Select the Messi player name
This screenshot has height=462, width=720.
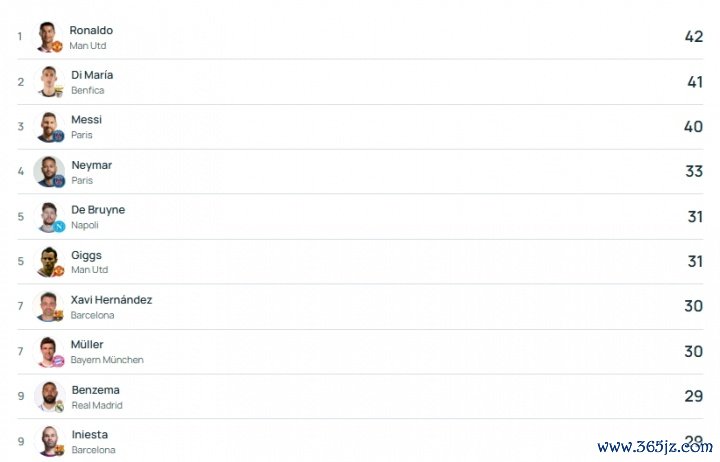(x=86, y=120)
